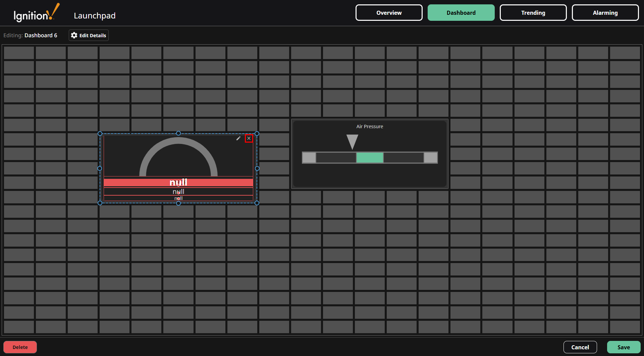Click the red null value bar on the gauge
644x356 pixels.
click(x=179, y=182)
